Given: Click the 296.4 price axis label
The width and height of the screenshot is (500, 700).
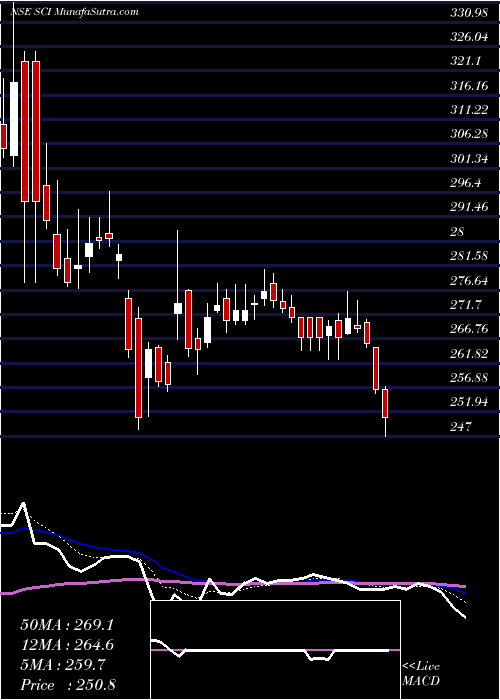Looking at the screenshot, I should (466, 183).
